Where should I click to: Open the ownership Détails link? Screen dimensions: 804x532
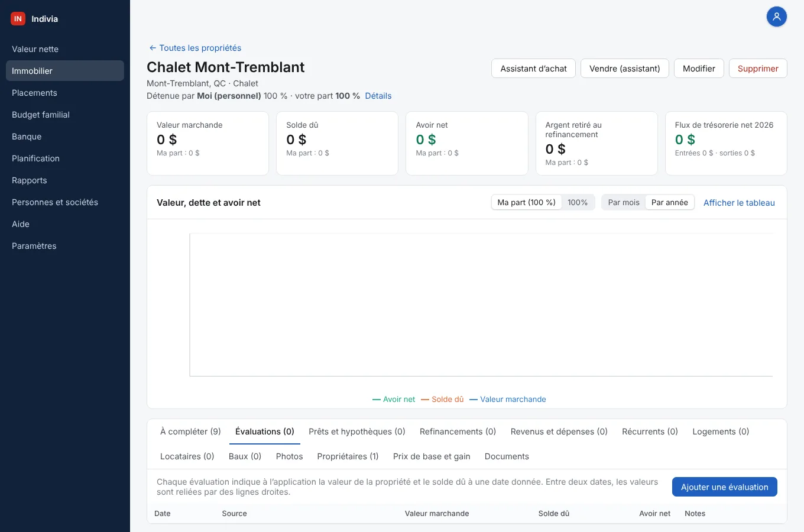(378, 96)
